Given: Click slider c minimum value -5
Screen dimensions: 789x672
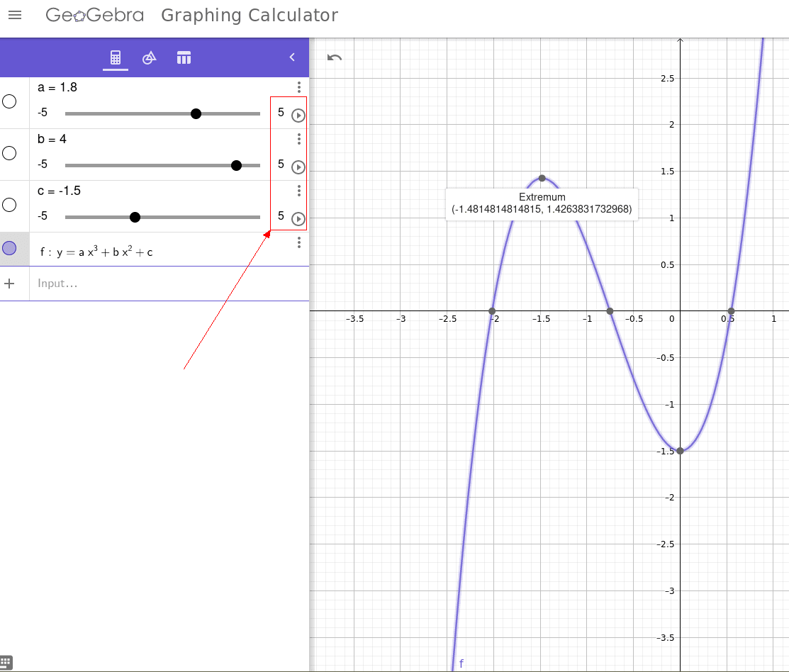Looking at the screenshot, I should click(43, 215).
